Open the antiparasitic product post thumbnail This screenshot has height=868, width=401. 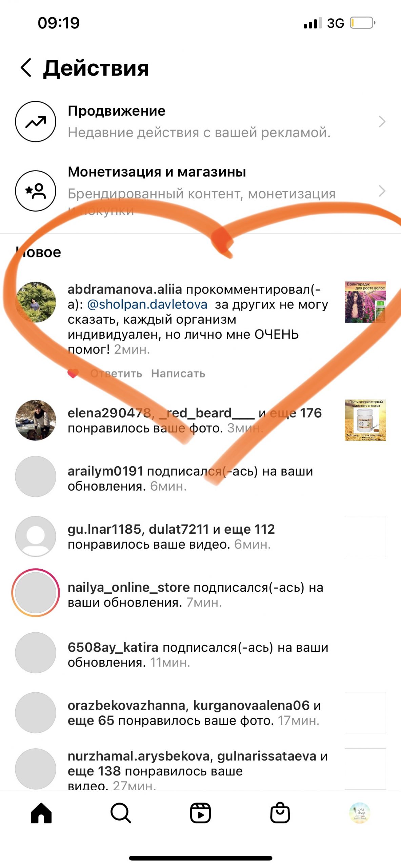point(365,420)
